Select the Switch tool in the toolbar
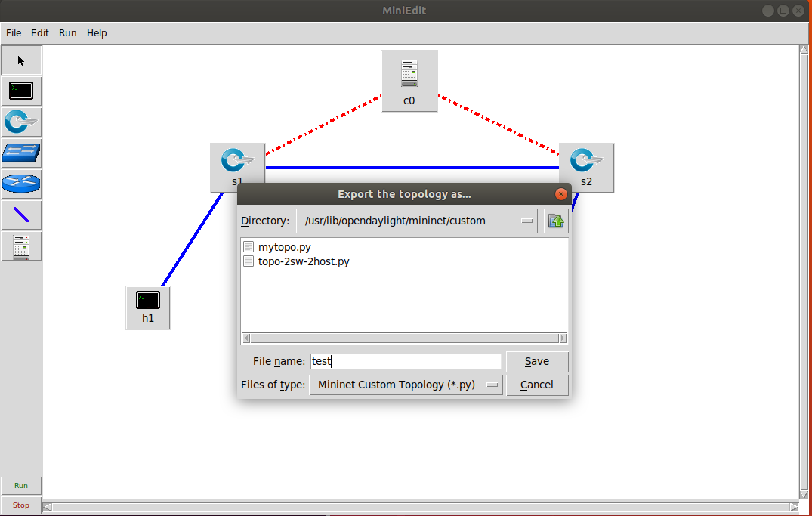 21,122
